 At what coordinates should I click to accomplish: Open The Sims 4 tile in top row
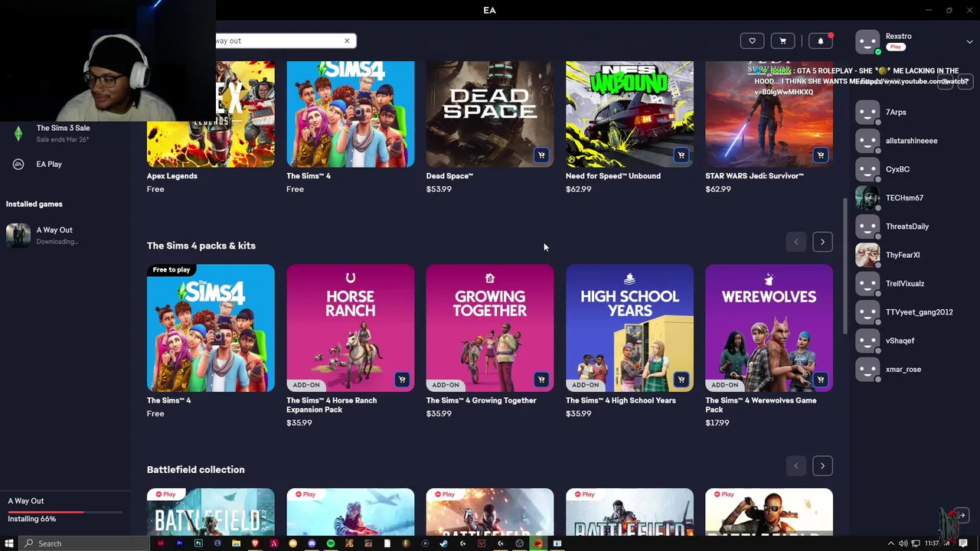(x=350, y=114)
